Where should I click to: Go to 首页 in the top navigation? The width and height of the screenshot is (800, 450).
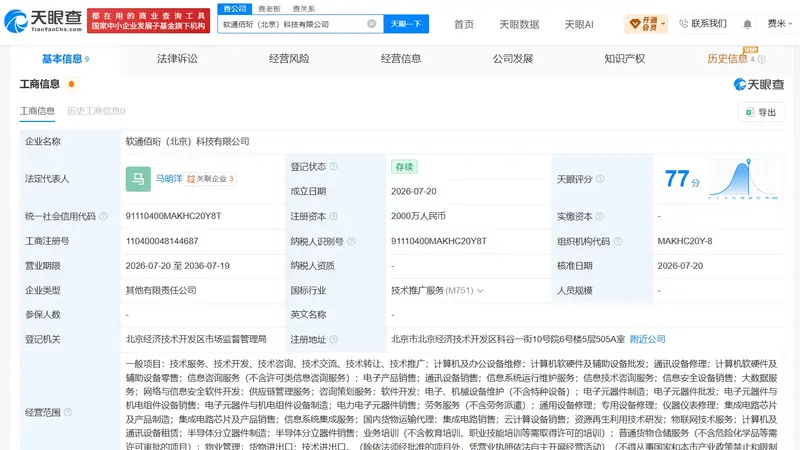(464, 24)
